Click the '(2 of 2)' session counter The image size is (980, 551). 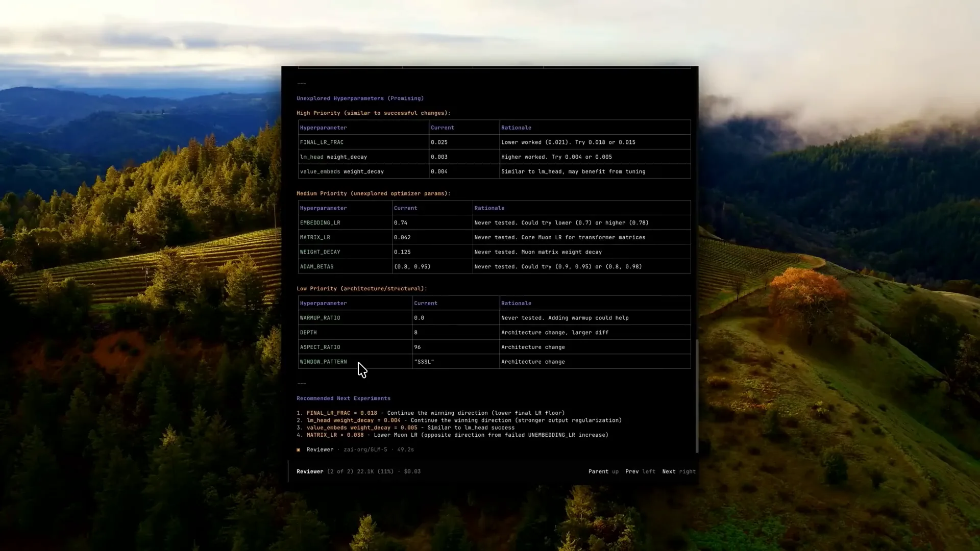point(340,472)
